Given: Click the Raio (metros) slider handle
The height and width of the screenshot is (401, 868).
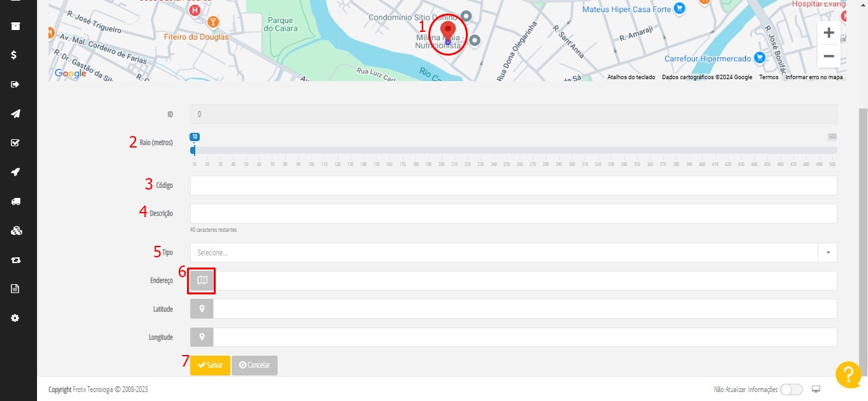Looking at the screenshot, I should (x=194, y=150).
